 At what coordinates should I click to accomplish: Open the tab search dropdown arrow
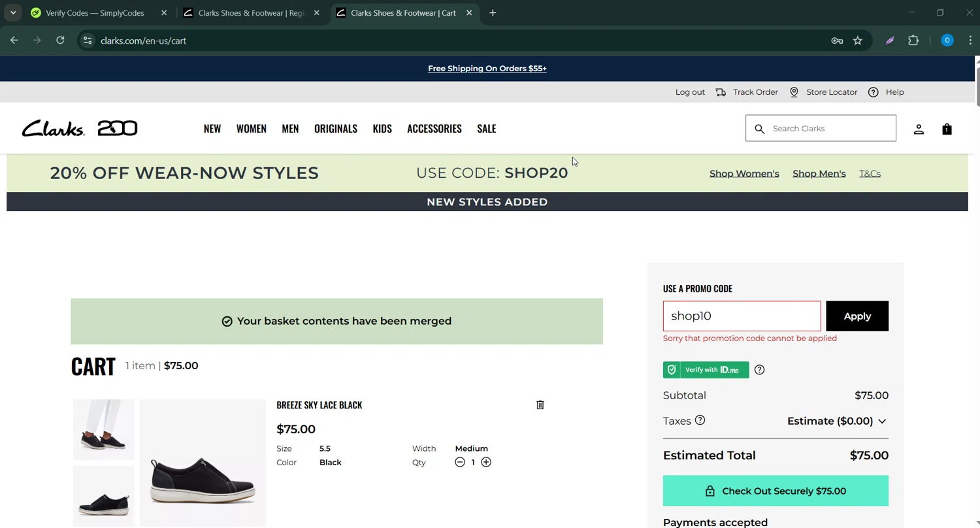point(13,12)
